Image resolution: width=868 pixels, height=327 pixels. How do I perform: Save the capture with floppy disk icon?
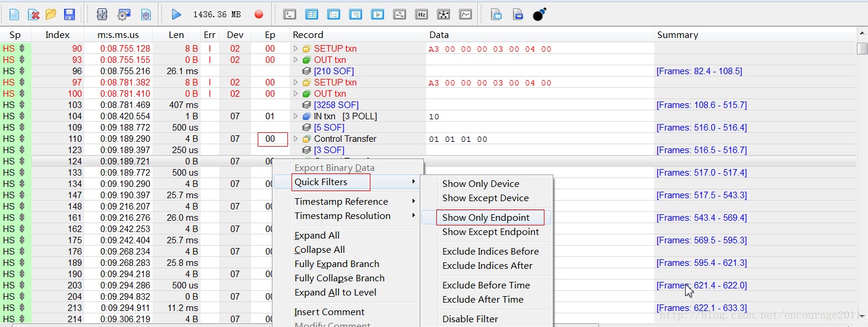(x=69, y=14)
